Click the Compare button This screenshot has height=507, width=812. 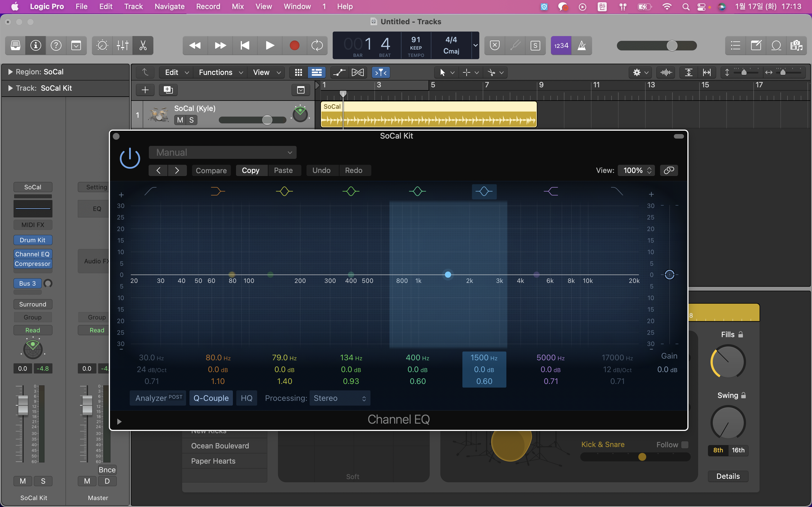[x=211, y=170]
